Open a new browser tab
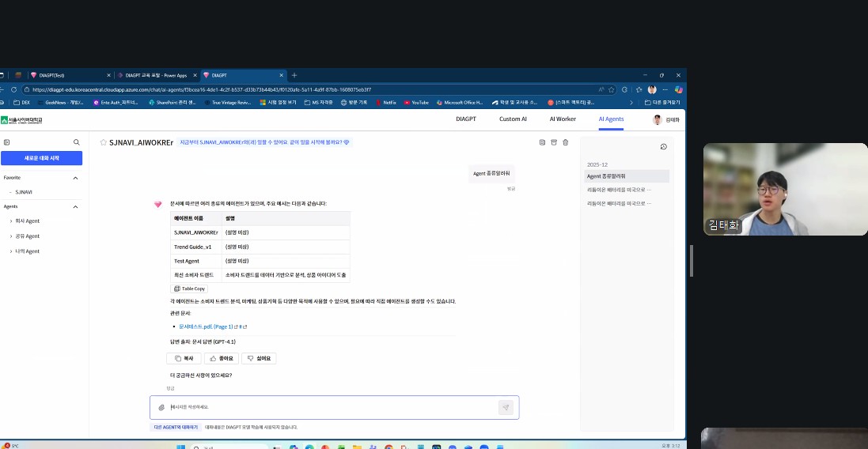Image resolution: width=868 pixels, height=449 pixels. click(294, 75)
